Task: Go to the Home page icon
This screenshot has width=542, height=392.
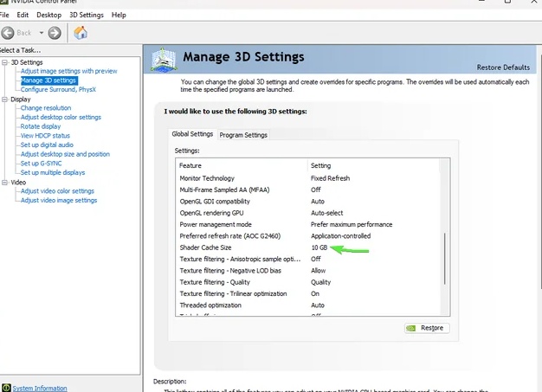Action: pyautogui.click(x=81, y=33)
